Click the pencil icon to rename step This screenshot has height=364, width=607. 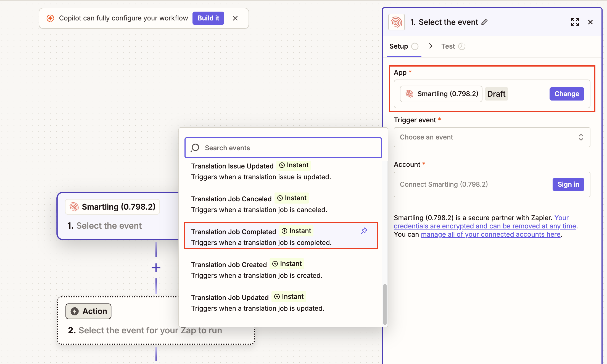pos(485,22)
